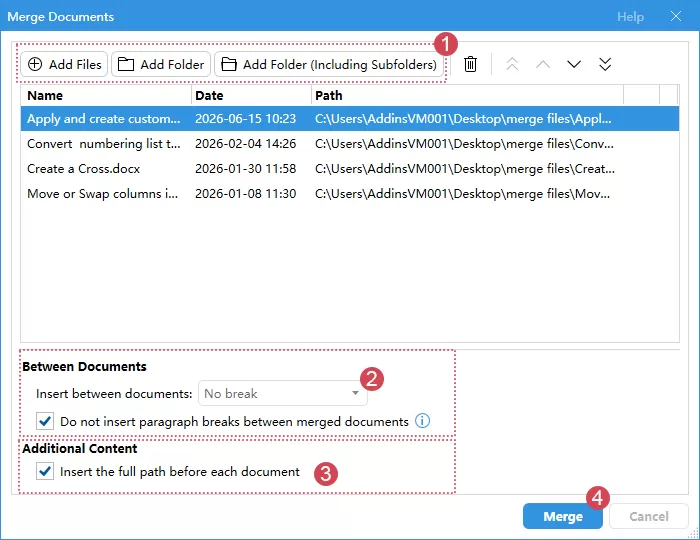Click path ending in 'merge files\Creat...'
The image size is (700, 540).
(x=465, y=169)
